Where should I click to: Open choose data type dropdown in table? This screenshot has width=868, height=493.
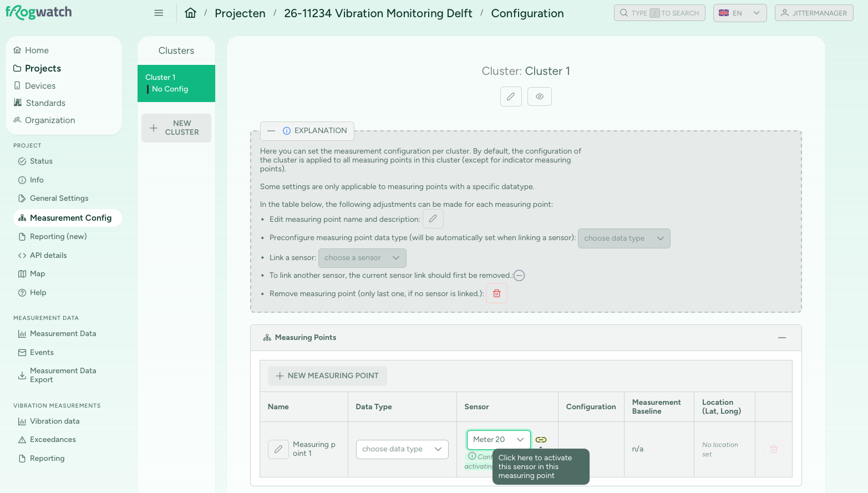[402, 449]
